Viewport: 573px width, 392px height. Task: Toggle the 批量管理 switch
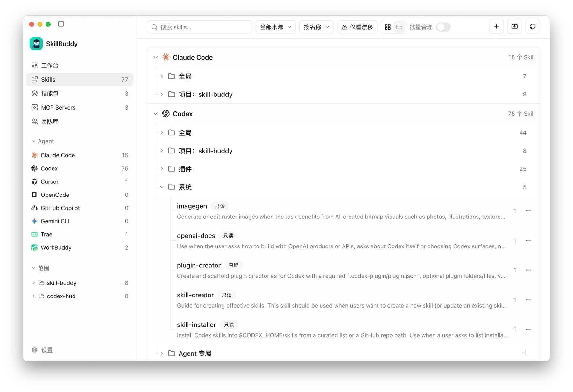443,27
